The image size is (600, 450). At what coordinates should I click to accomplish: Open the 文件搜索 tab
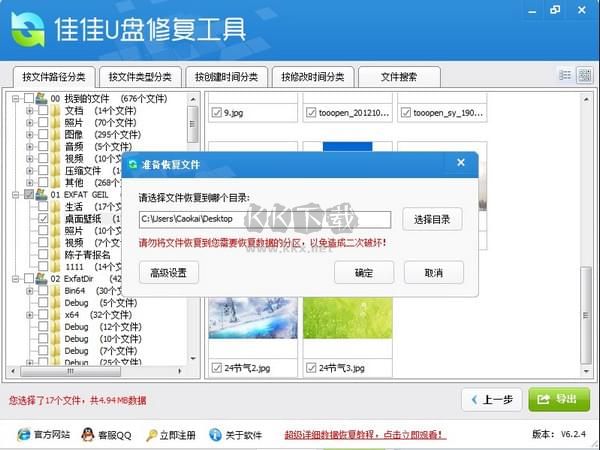coord(399,77)
